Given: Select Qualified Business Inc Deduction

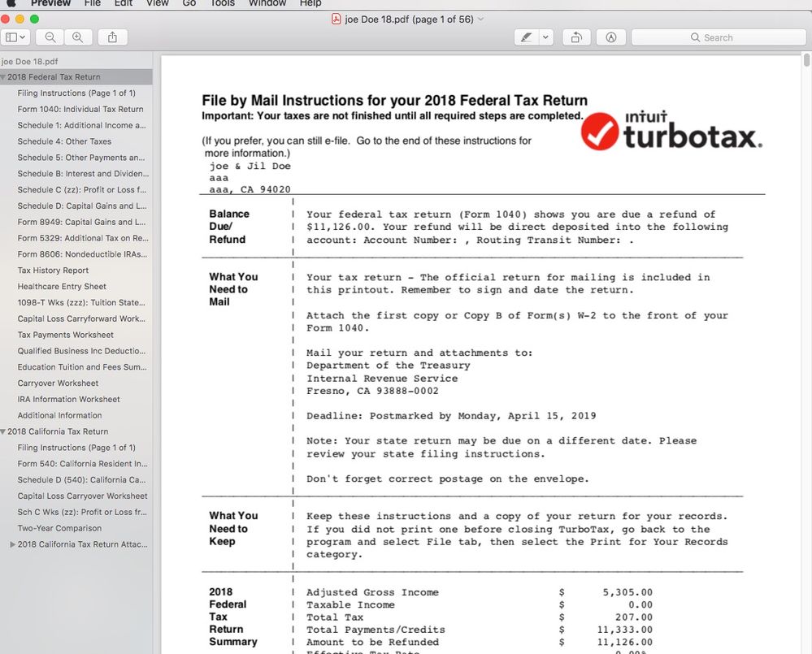Looking at the screenshot, I should [x=81, y=351].
